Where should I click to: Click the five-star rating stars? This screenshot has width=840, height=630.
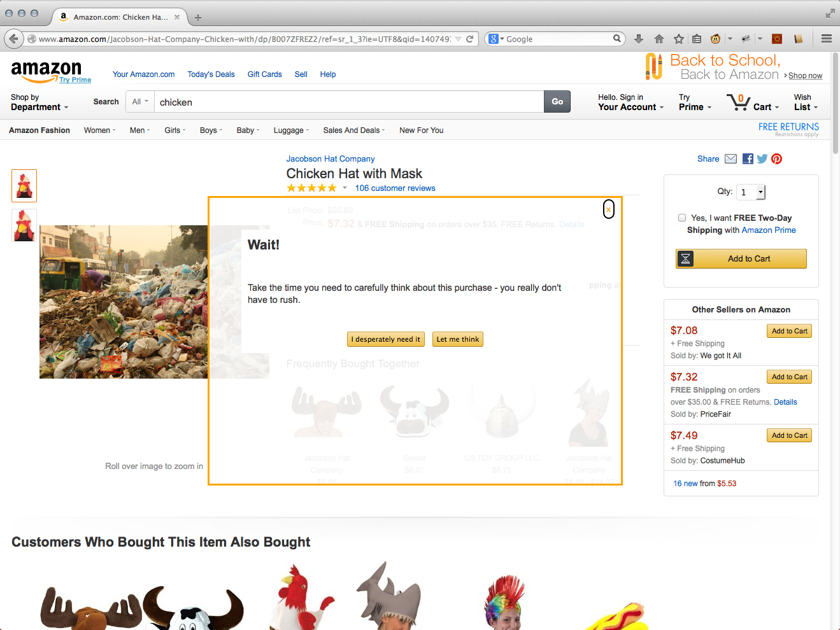click(311, 188)
